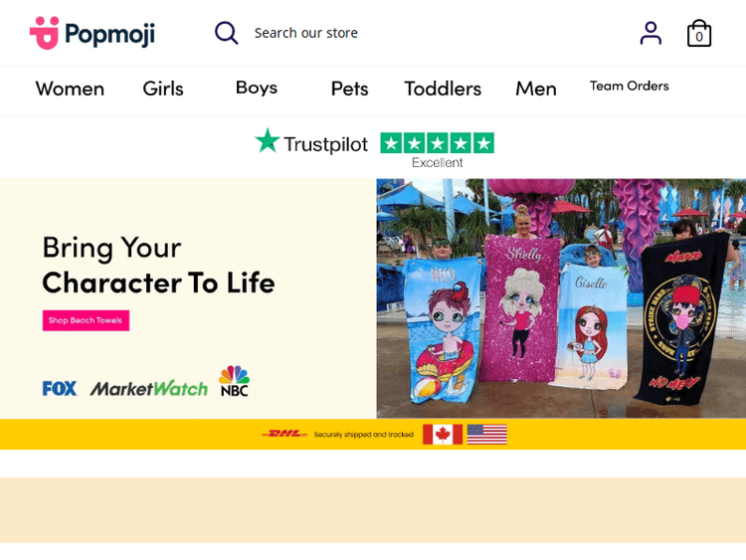This screenshot has height=560, width=746.
Task: Focus the Search our store field
Action: tap(306, 33)
